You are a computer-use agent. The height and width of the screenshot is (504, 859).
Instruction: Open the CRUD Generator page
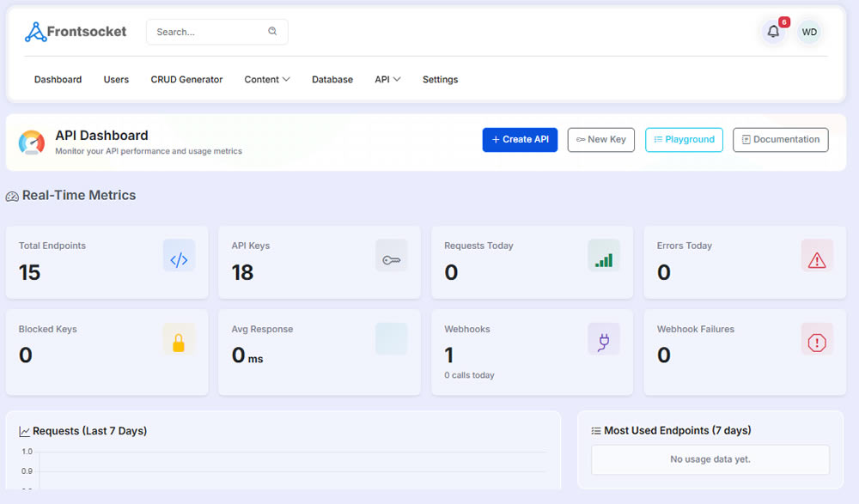(x=186, y=80)
